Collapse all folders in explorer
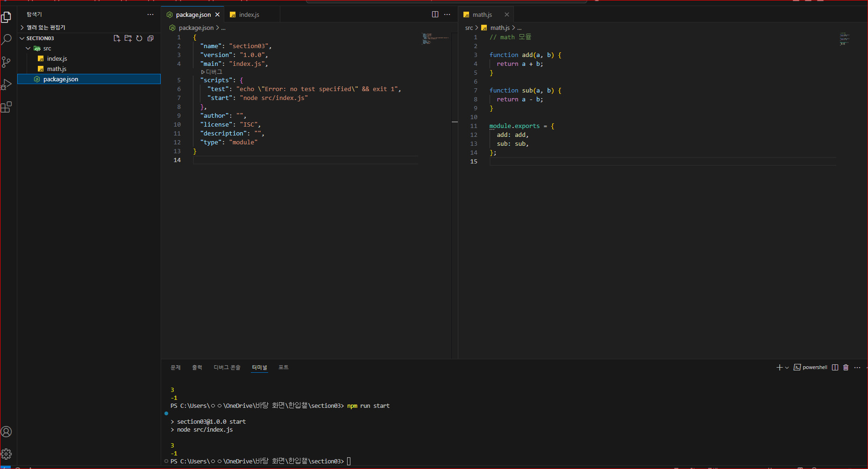 point(150,38)
